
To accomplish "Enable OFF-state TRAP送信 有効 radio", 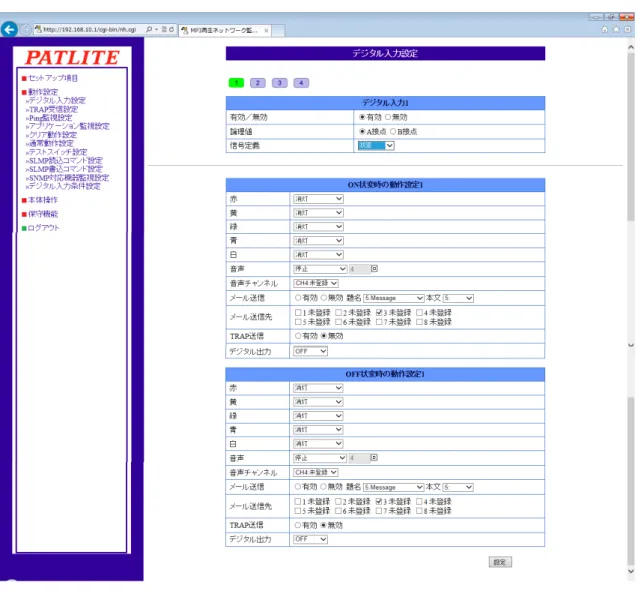I will [x=298, y=525].
